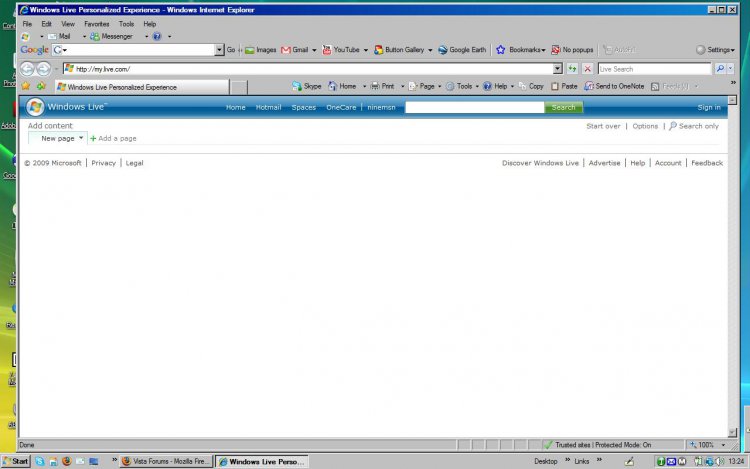Open Gmail from Google toolbar
The width and height of the screenshot is (750, 469).
click(295, 50)
